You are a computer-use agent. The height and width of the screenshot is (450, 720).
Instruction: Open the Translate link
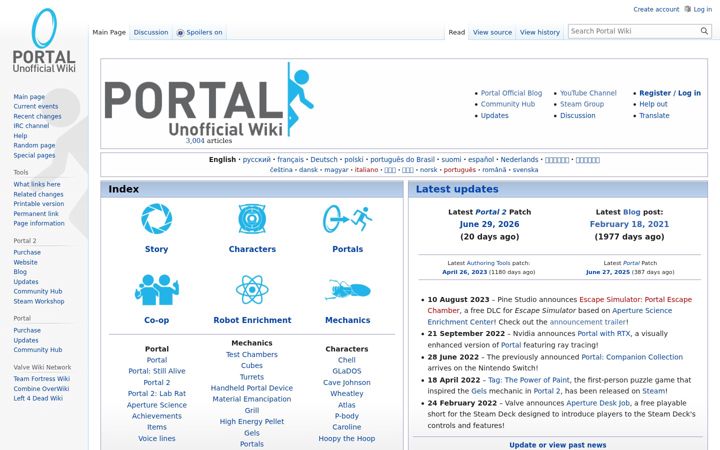click(654, 115)
